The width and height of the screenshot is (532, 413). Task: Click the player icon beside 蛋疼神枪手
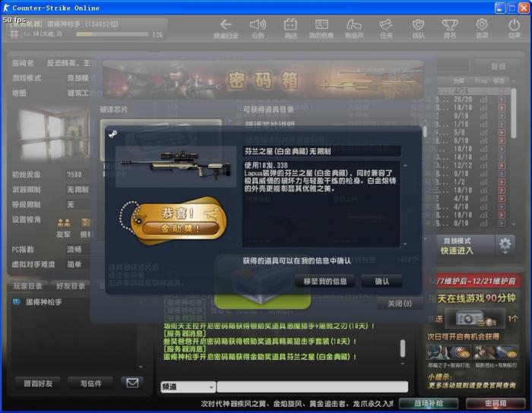point(16,302)
